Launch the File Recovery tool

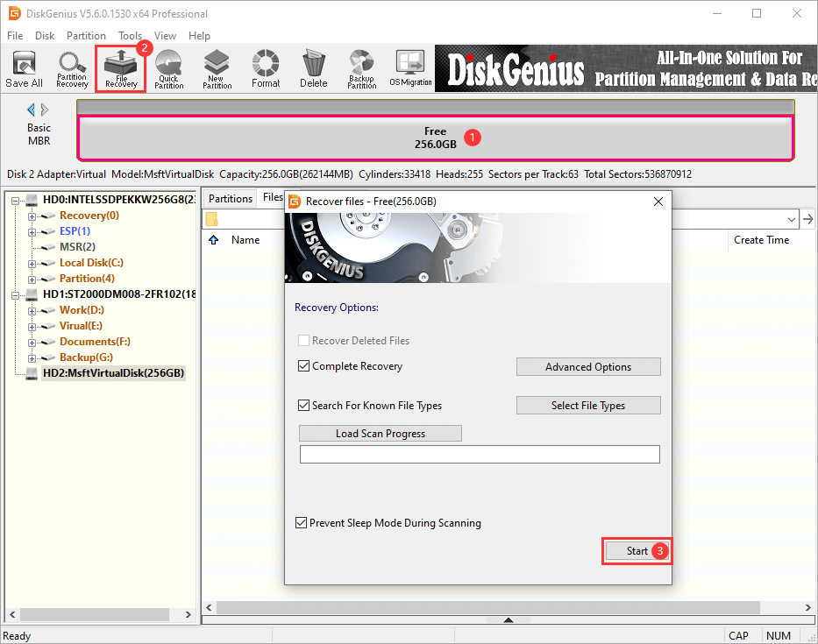click(x=120, y=69)
